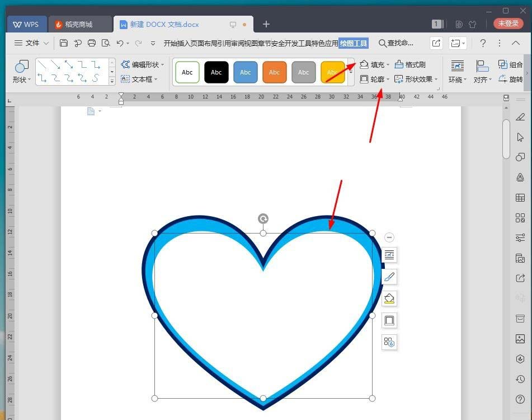Open the 环绕 text wrap dropdown
Image resolution: width=532 pixels, height=420 pixels.
coord(456,79)
